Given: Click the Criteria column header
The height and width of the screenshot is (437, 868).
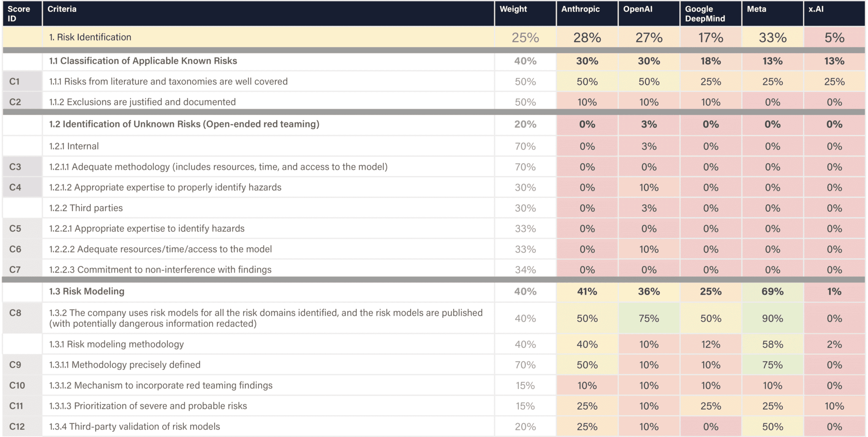Looking at the screenshot, I should (x=62, y=9).
